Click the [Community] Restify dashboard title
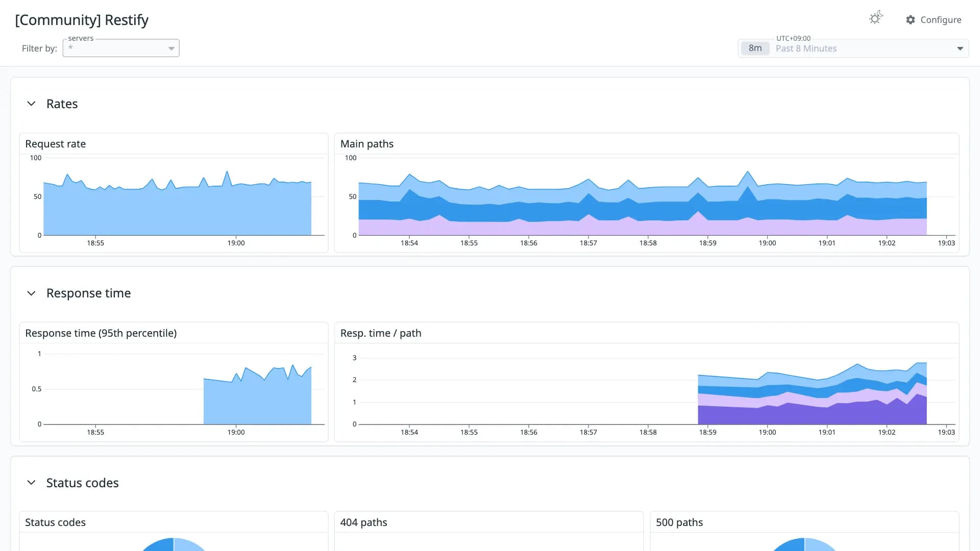Viewport: 980px width, 551px height. click(x=82, y=20)
